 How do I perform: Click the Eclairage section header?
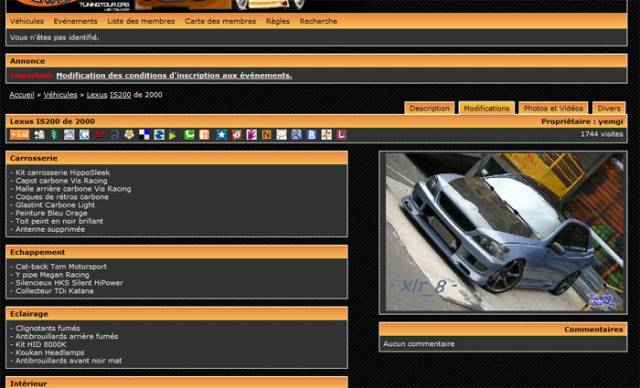[x=177, y=314]
